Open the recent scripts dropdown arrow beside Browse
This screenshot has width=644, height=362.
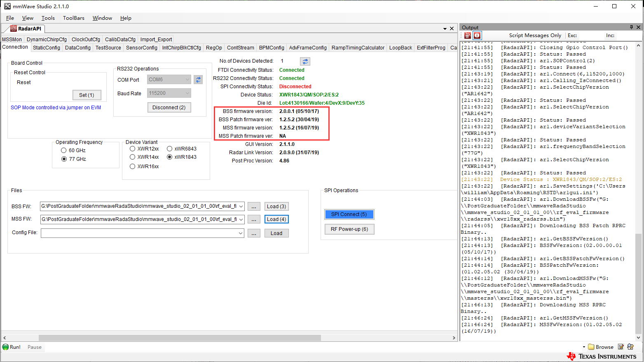pyautogui.click(x=584, y=347)
